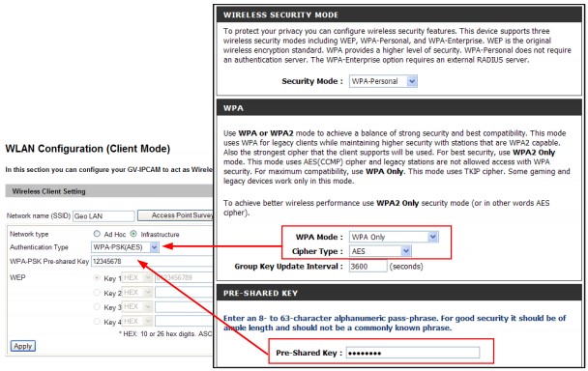Click the WLAN Configuration (Client Mode) heading

coord(88,149)
